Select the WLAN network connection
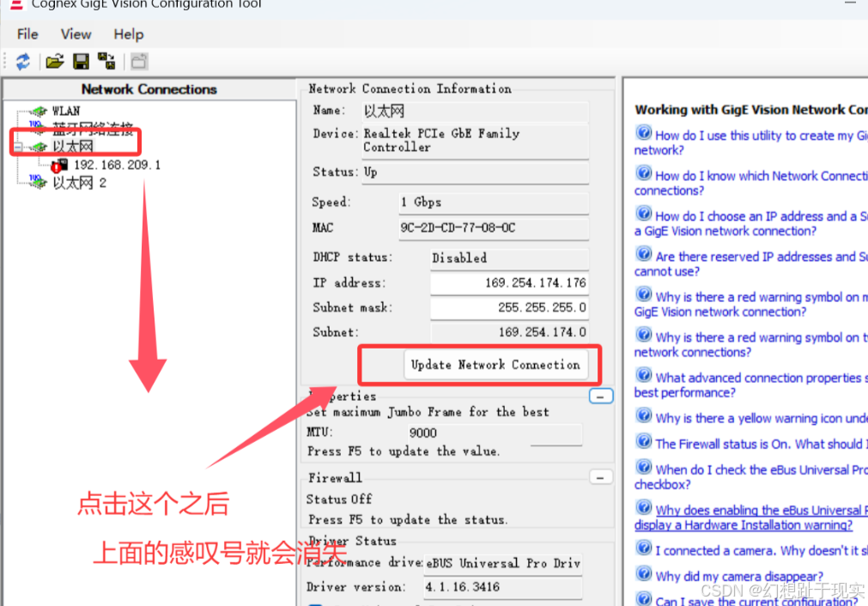The width and height of the screenshot is (868, 606). coord(66,112)
